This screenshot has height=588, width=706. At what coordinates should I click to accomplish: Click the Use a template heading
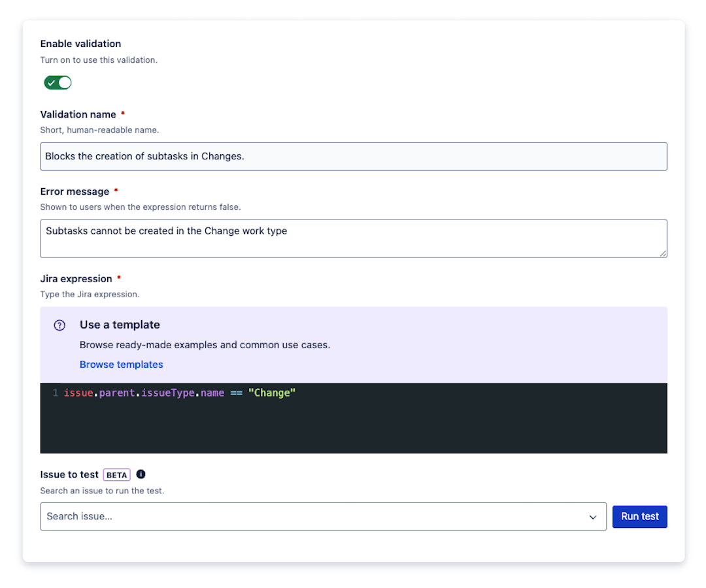[120, 325]
